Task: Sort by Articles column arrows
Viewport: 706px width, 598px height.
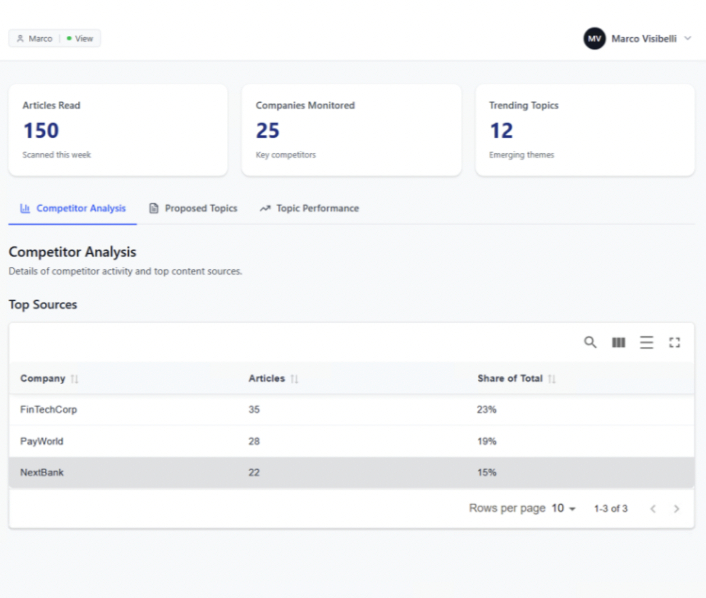Action: 294,379
